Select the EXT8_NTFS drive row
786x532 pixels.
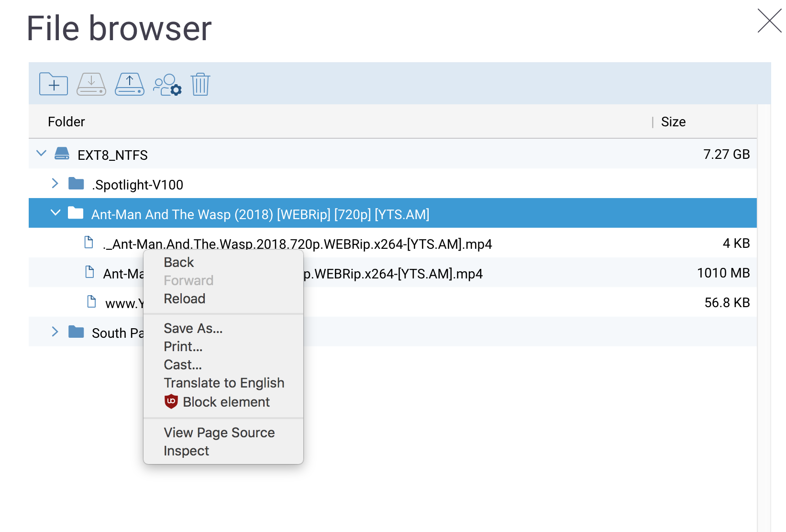coord(393,154)
